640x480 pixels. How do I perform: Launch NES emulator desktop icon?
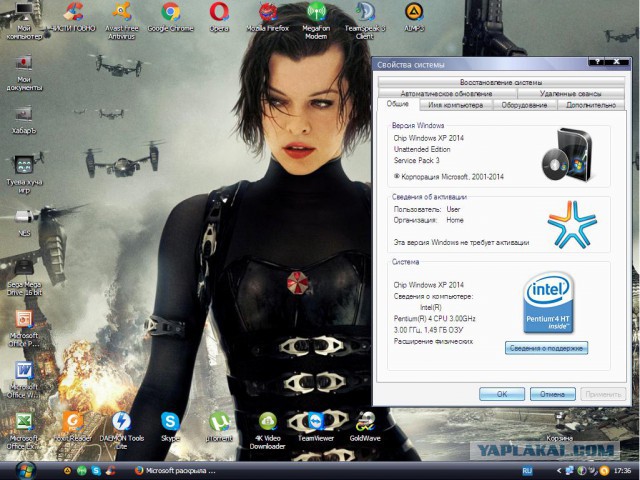pos(24,223)
